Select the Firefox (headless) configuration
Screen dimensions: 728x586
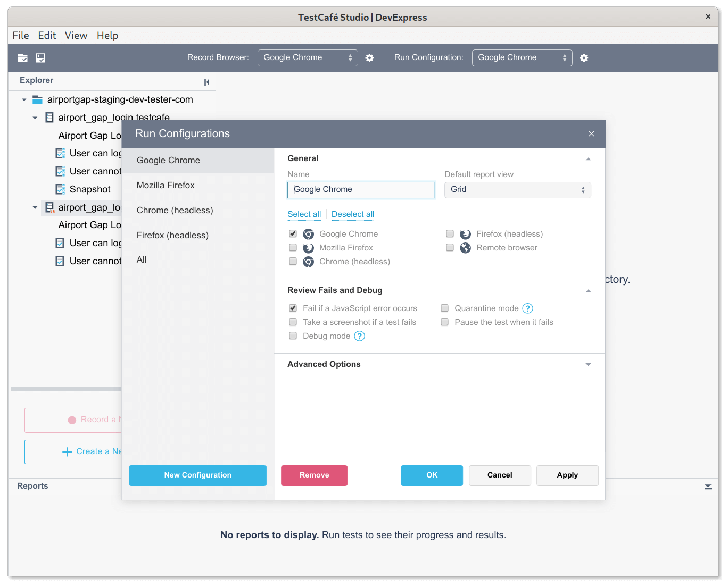pos(197,236)
